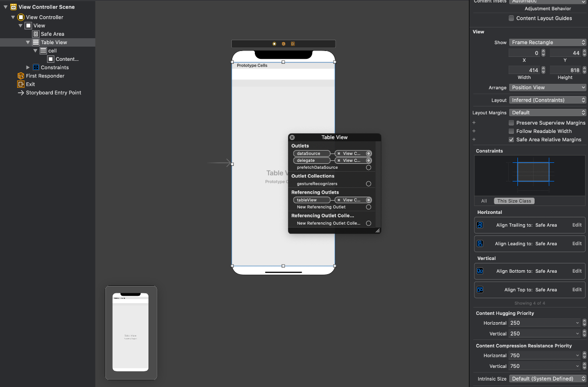Enable Follow Readable Width checkbox
The height and width of the screenshot is (387, 588).
tap(512, 131)
